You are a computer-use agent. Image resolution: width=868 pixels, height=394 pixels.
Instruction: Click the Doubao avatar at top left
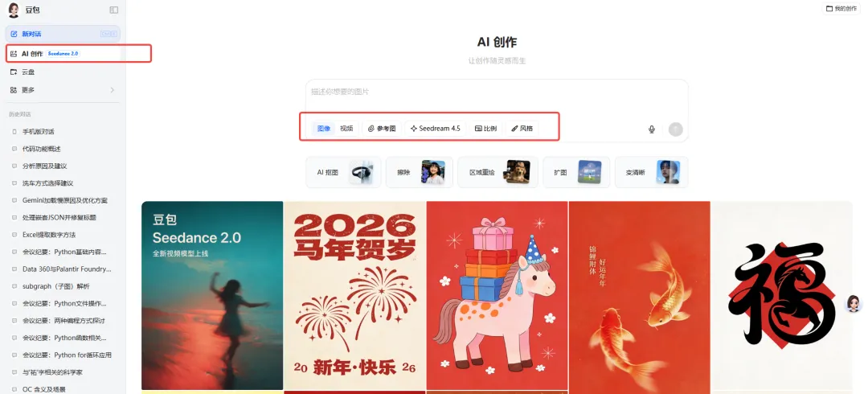tap(14, 10)
